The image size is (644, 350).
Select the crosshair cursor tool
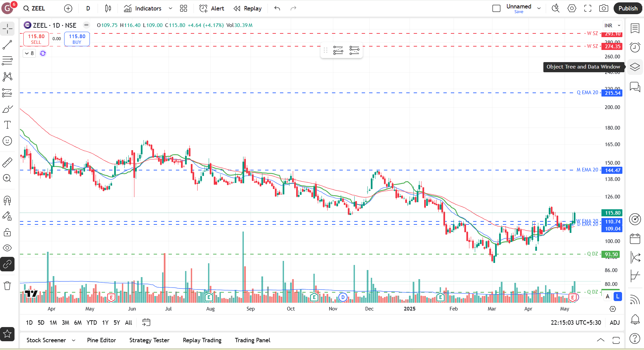(7, 29)
